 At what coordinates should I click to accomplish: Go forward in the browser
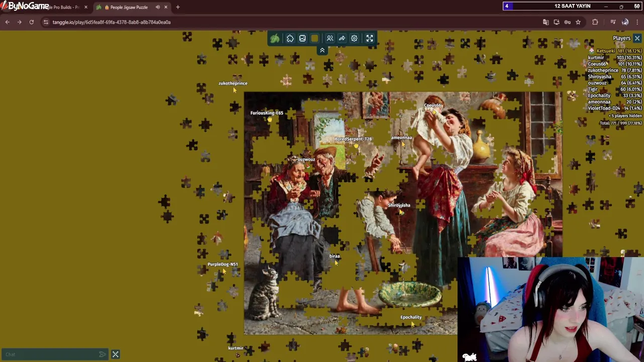[19, 22]
